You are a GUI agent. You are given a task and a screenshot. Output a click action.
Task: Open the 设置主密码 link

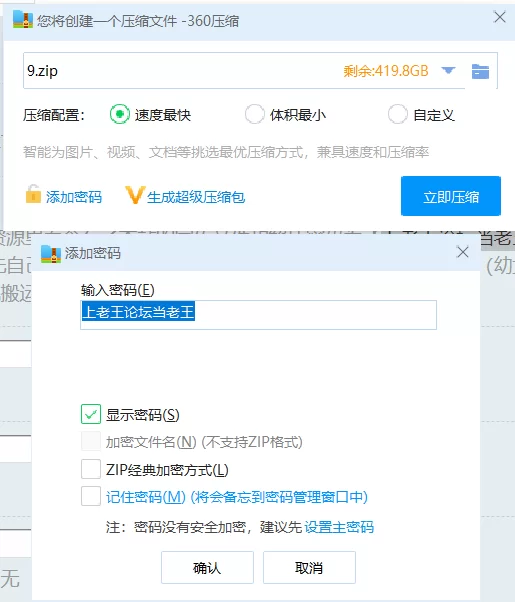click(339, 527)
